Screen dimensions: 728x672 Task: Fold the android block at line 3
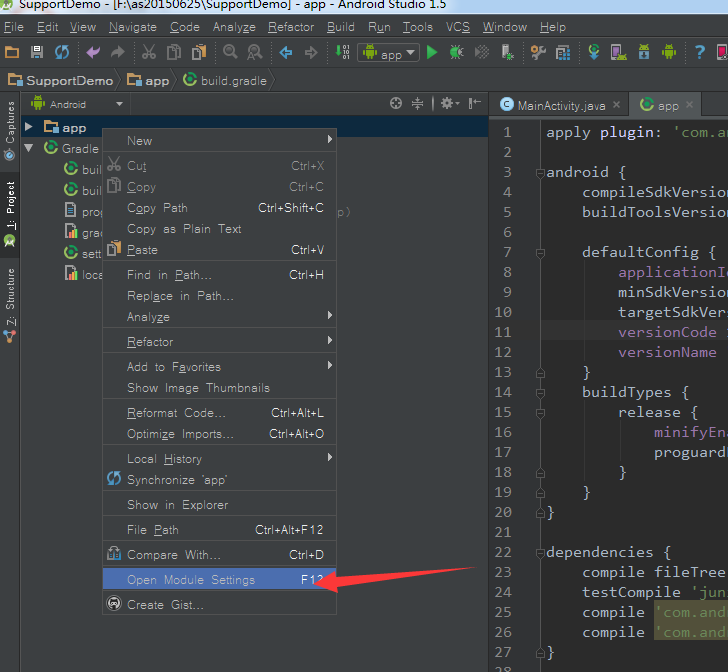tap(538, 172)
